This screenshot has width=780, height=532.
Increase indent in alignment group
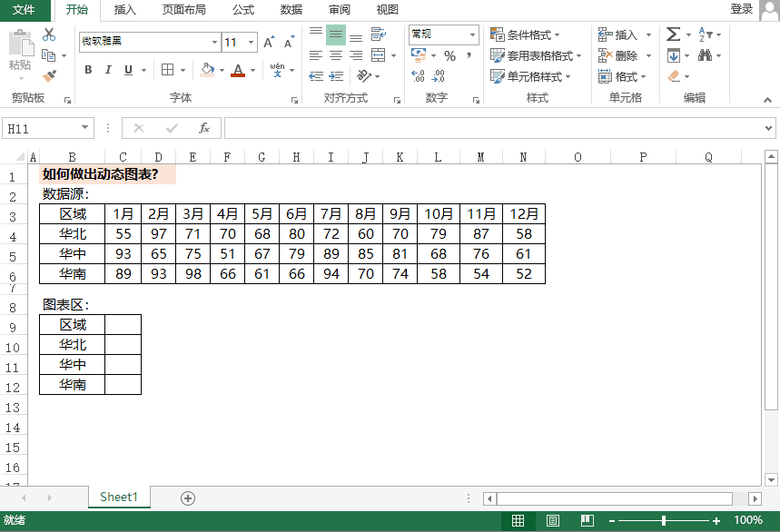336,76
